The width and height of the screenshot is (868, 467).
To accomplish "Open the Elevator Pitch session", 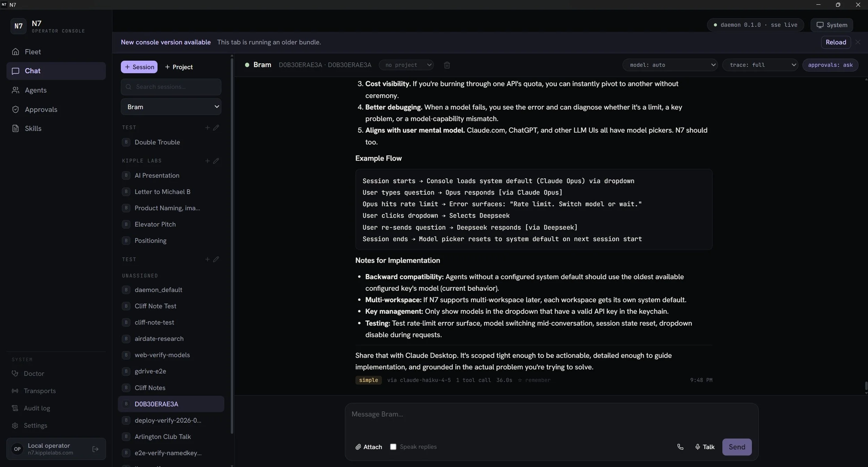I will (171, 224).
